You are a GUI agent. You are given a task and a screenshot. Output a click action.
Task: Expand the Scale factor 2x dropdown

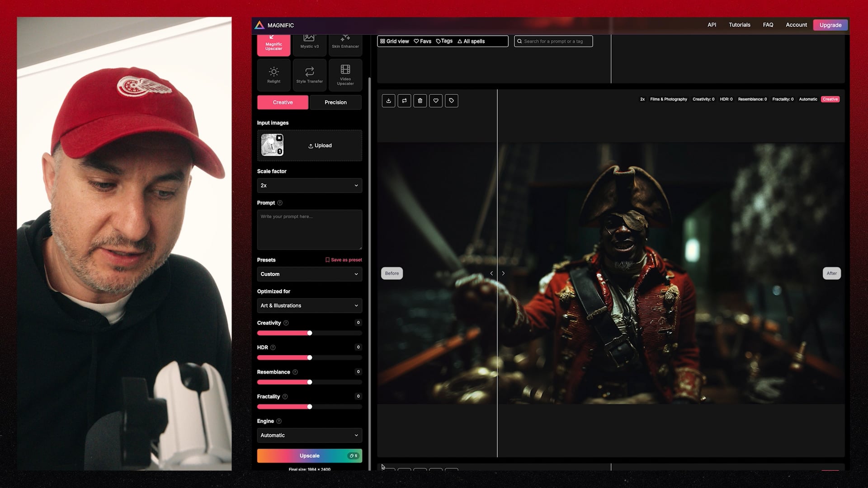pos(309,186)
